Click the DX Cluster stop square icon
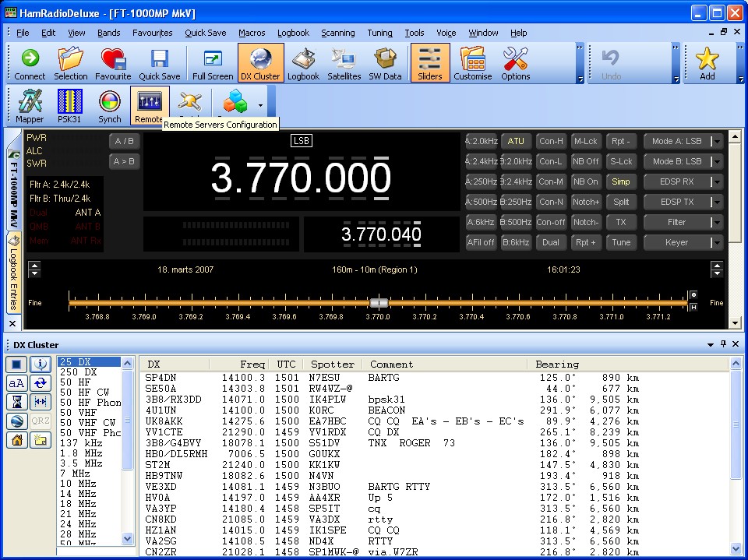Screen dimensions: 748x560 click(x=16, y=365)
